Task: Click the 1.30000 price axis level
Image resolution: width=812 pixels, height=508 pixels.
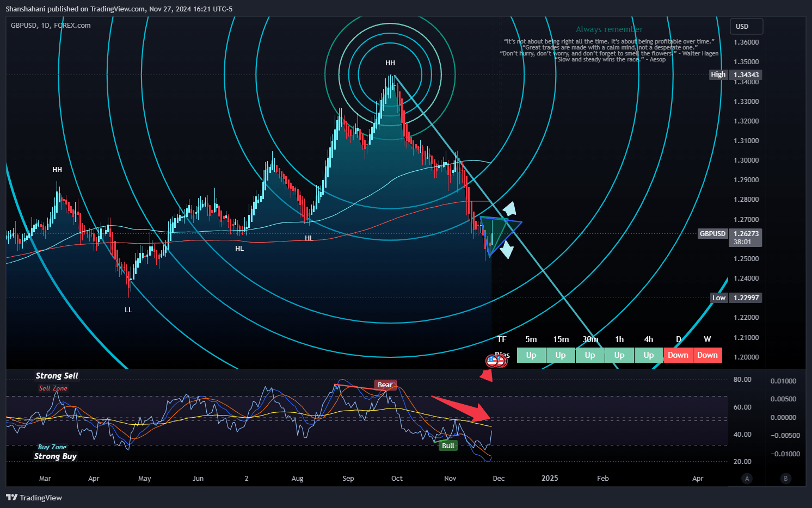Action: point(746,160)
